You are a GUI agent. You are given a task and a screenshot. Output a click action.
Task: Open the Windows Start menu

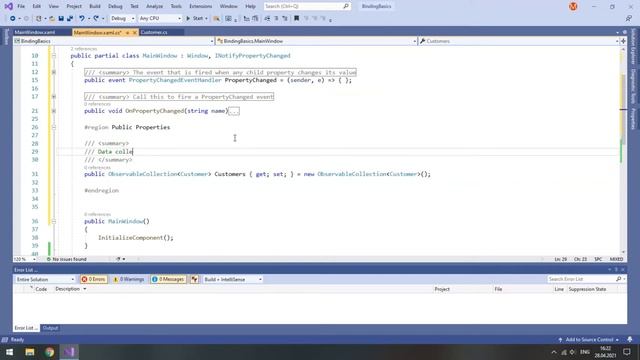9,352
